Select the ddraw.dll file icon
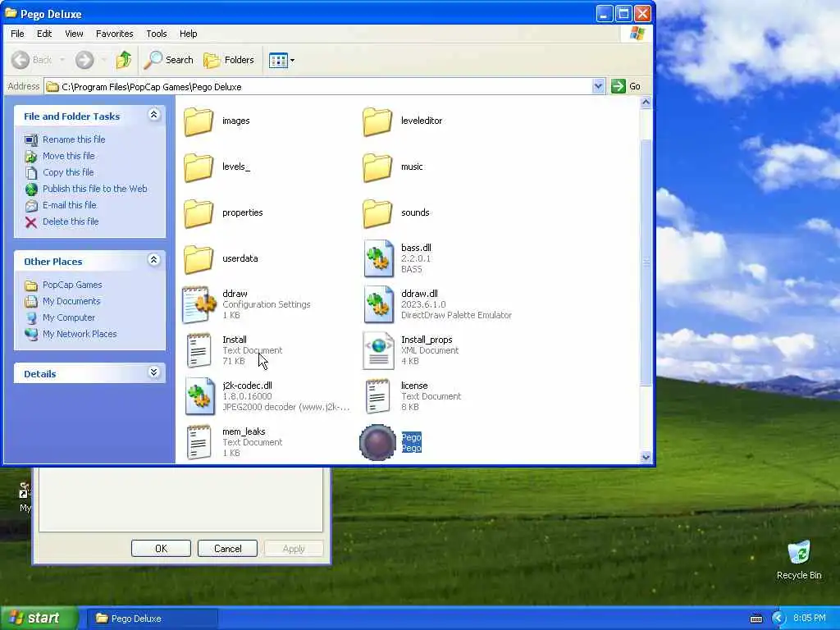 click(x=379, y=304)
